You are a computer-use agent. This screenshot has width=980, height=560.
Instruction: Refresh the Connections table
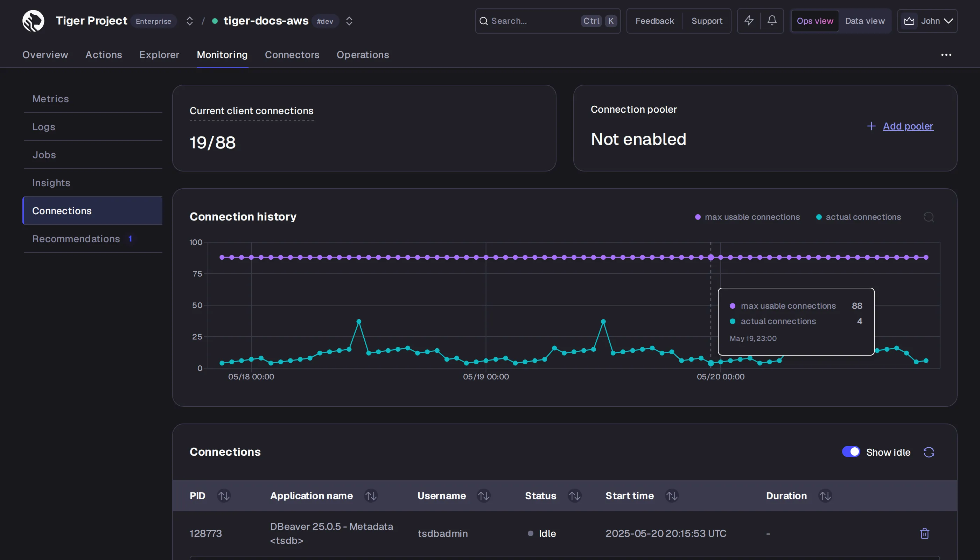point(929,452)
